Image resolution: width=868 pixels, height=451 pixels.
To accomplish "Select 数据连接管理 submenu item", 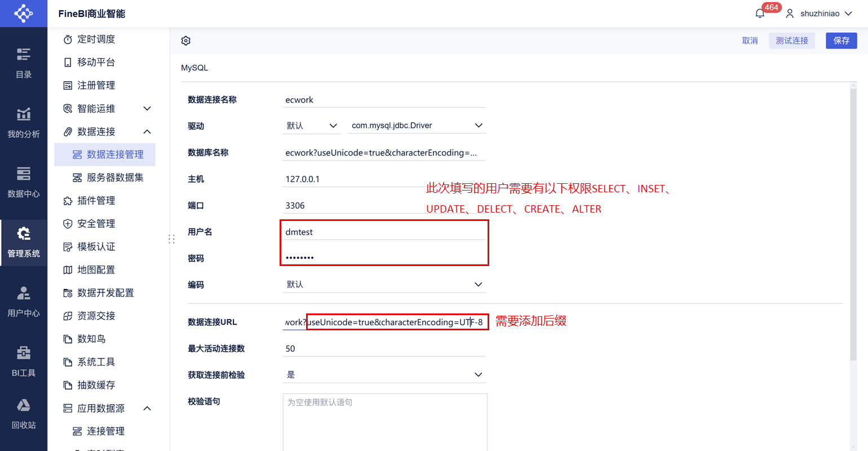I will [105, 154].
